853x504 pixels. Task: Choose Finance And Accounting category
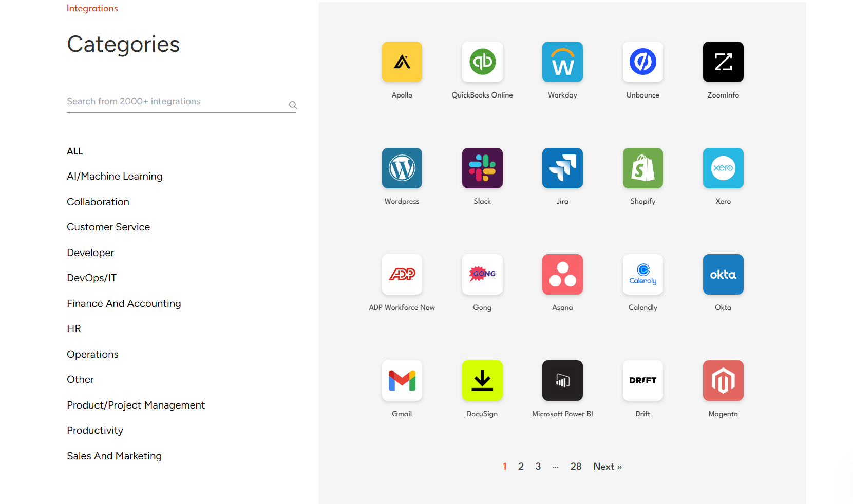(124, 303)
